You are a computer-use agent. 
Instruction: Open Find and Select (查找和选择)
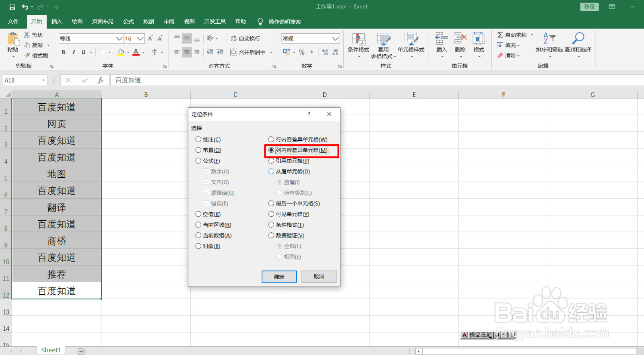(578, 44)
